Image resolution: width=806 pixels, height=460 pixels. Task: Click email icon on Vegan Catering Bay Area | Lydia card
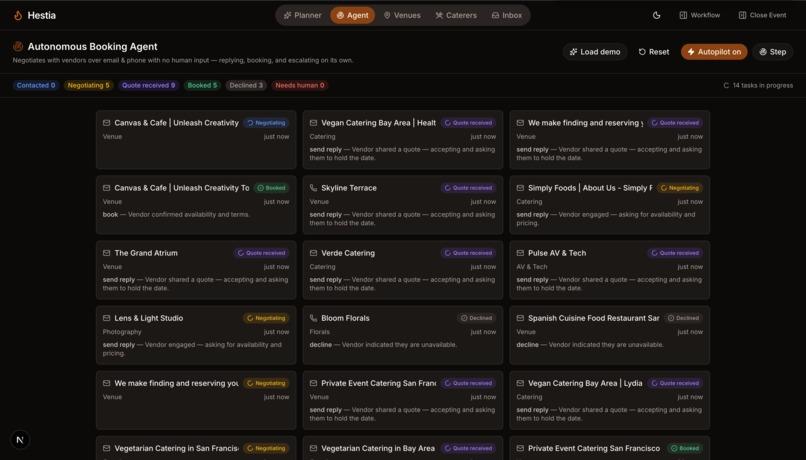coord(520,383)
